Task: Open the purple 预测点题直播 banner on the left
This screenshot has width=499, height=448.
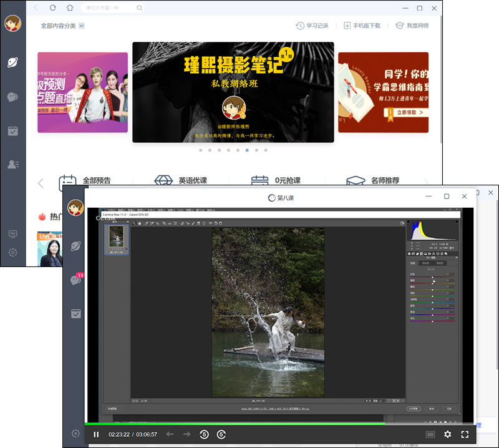Action: [x=83, y=92]
